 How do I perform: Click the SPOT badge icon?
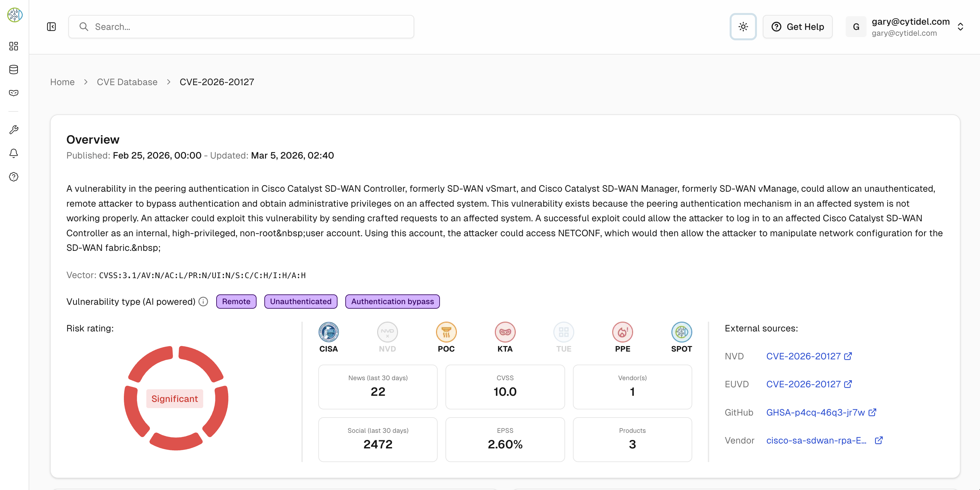coord(682,332)
